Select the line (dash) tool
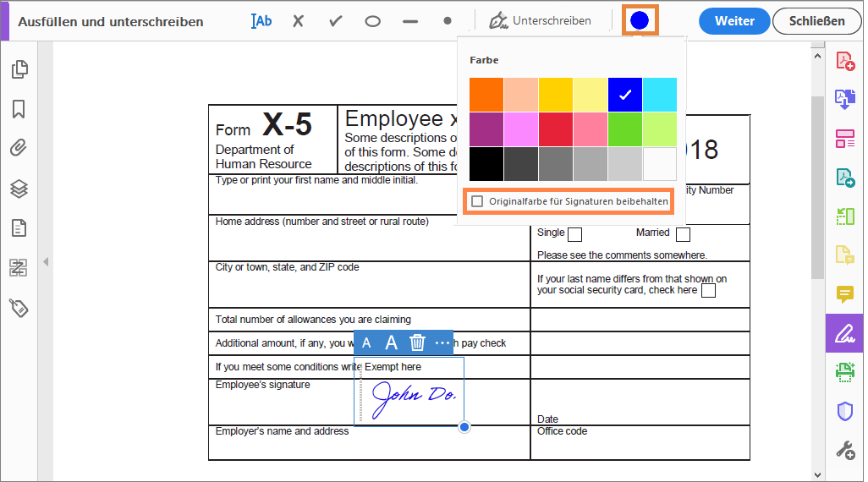Screen dimensions: 868x482 (410, 22)
